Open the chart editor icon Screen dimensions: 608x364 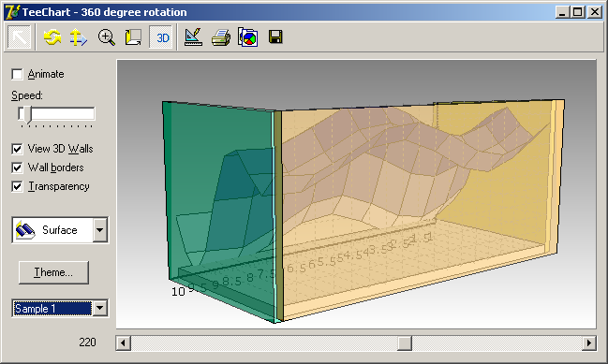point(193,37)
